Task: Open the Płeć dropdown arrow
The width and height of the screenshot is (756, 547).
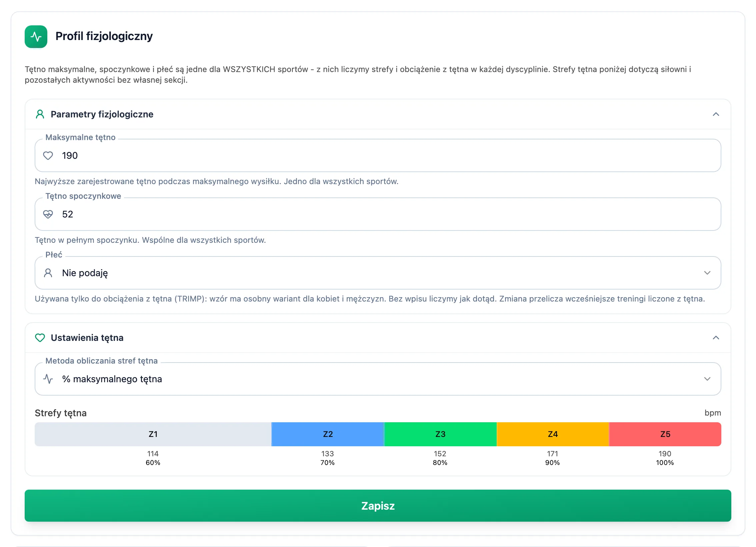Action: [707, 273]
